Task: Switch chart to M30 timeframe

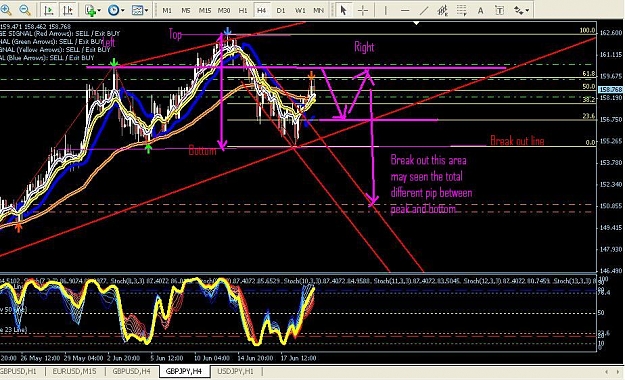Action: 224,10
